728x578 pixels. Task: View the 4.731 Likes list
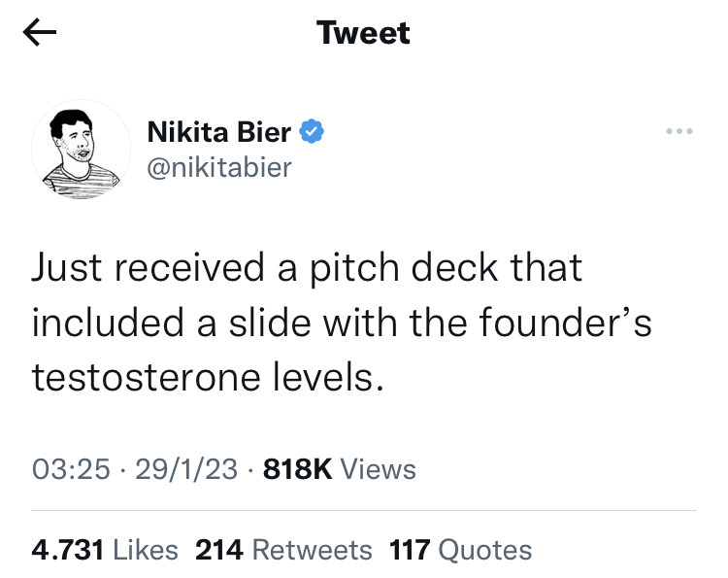[105, 550]
